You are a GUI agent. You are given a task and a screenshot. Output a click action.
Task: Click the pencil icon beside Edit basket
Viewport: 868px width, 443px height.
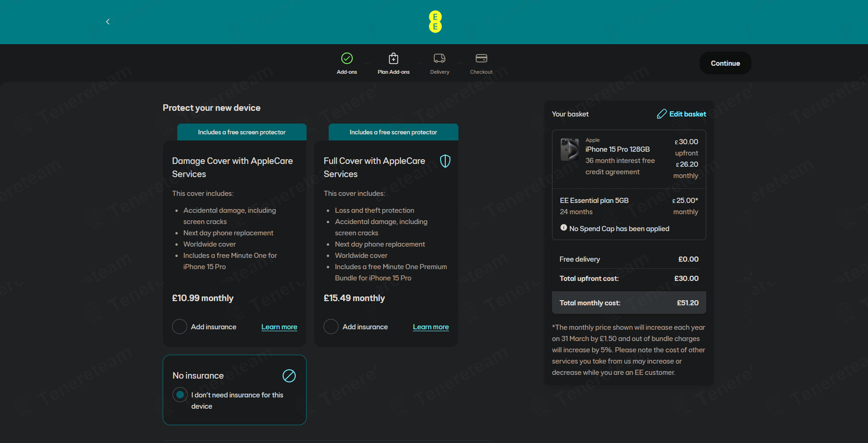(662, 114)
